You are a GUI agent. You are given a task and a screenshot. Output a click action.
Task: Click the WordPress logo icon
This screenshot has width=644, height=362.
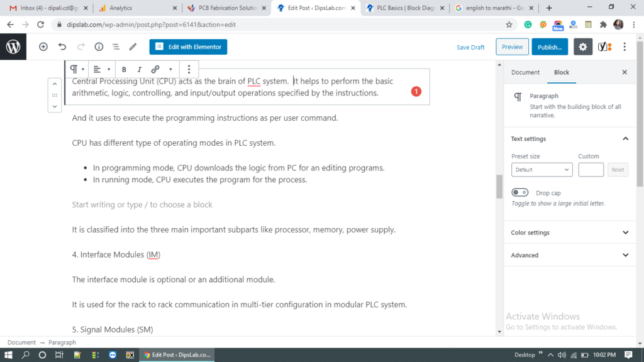(13, 47)
